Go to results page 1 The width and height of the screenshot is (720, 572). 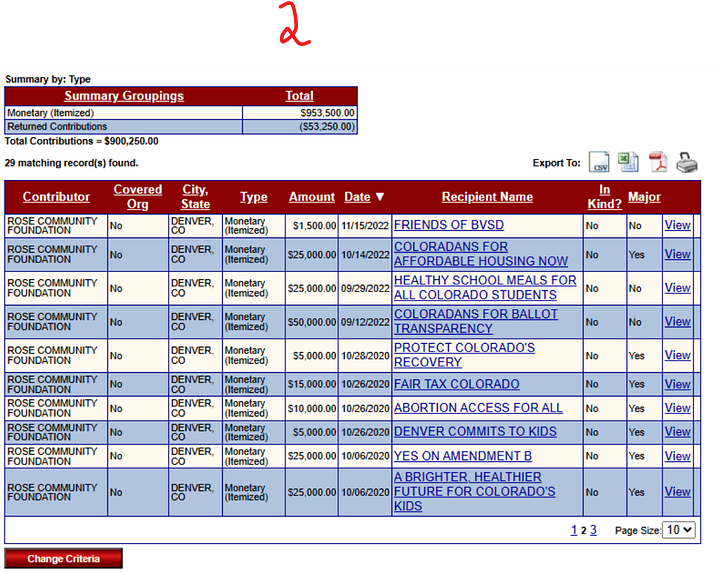click(574, 530)
